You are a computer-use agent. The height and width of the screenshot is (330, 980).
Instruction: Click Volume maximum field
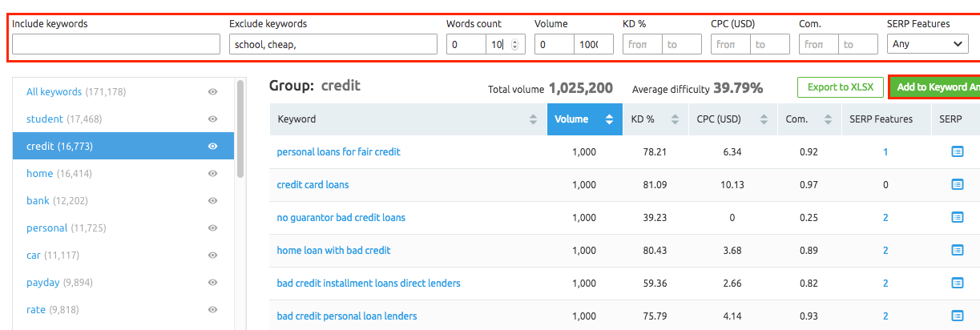(x=594, y=44)
